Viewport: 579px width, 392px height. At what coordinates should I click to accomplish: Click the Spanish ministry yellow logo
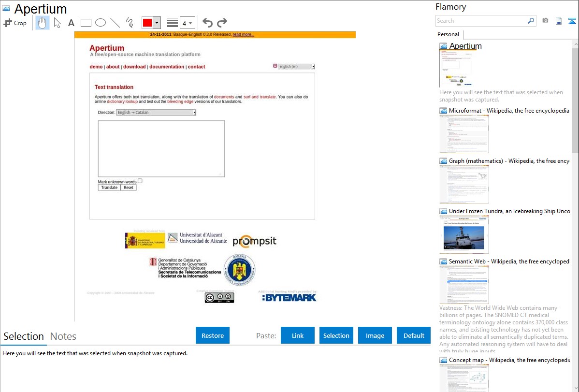click(145, 241)
